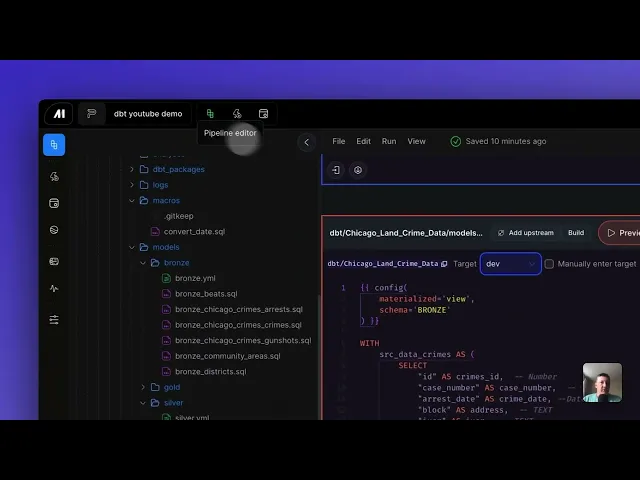
Task: Click the Build button
Action: 576,233
